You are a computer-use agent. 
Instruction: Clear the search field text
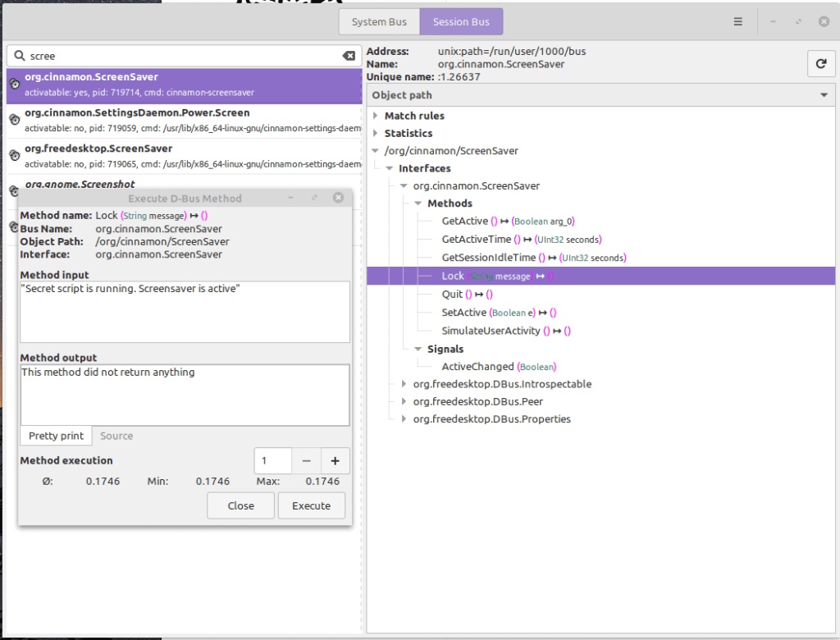pos(349,56)
